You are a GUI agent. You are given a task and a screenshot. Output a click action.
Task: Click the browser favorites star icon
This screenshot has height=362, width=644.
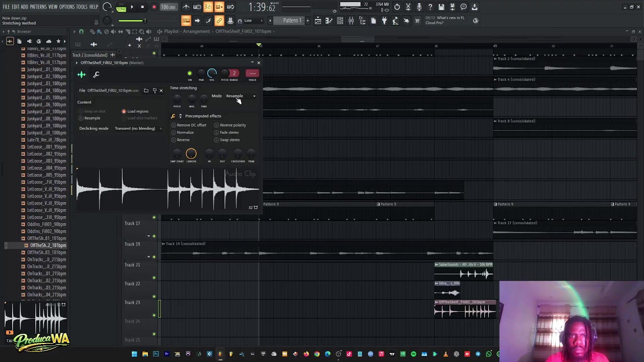point(58,41)
